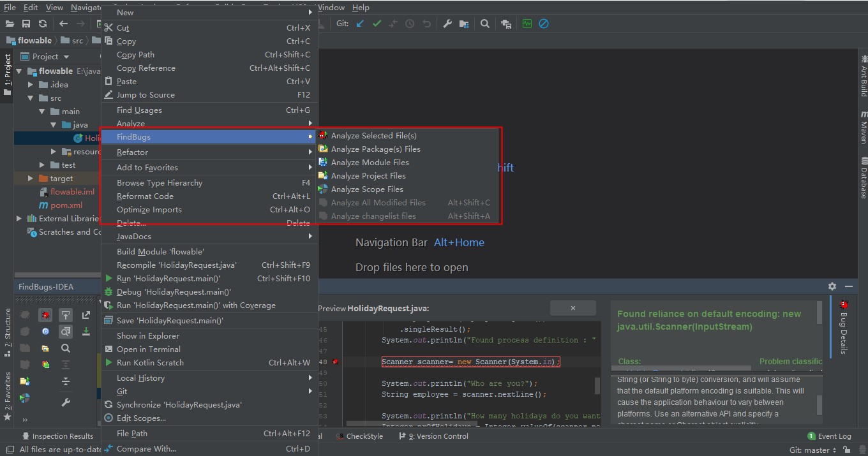Open the Git: master branch dropdown
Screen dimensions: 868x456
pos(812,450)
